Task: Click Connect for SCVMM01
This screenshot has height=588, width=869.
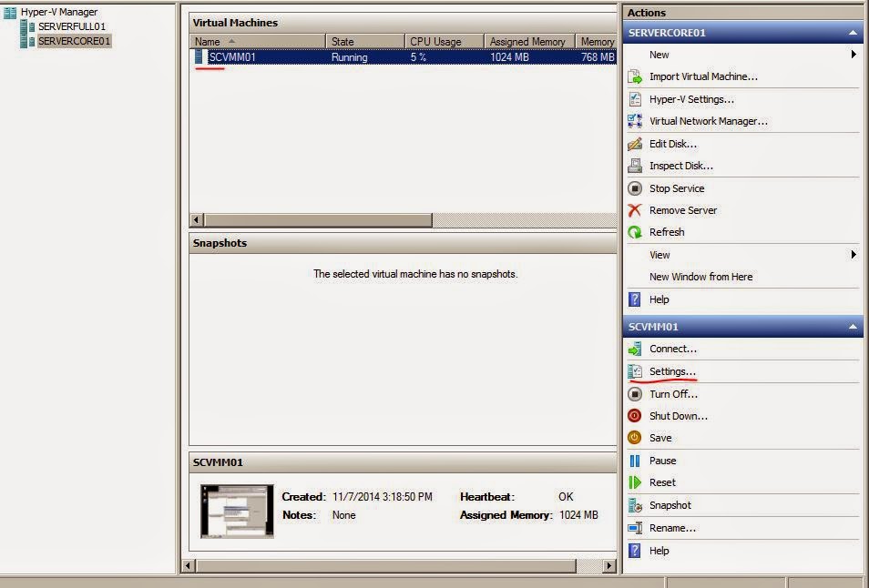Action: point(673,349)
